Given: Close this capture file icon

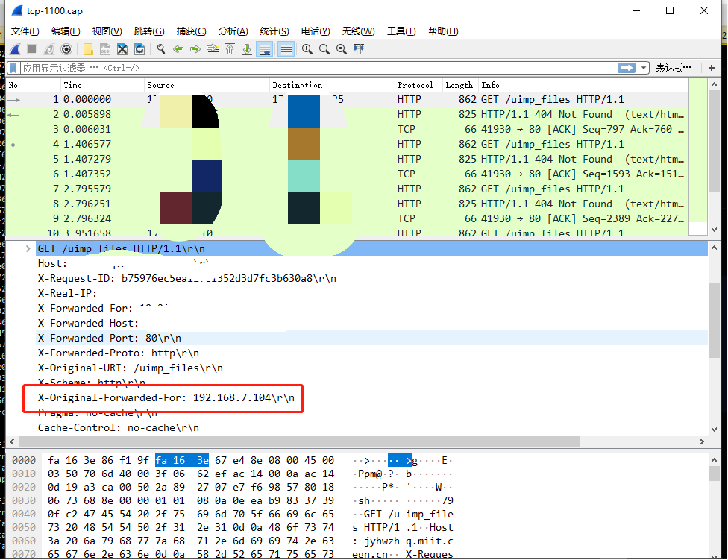Looking at the screenshot, I should (x=122, y=49).
